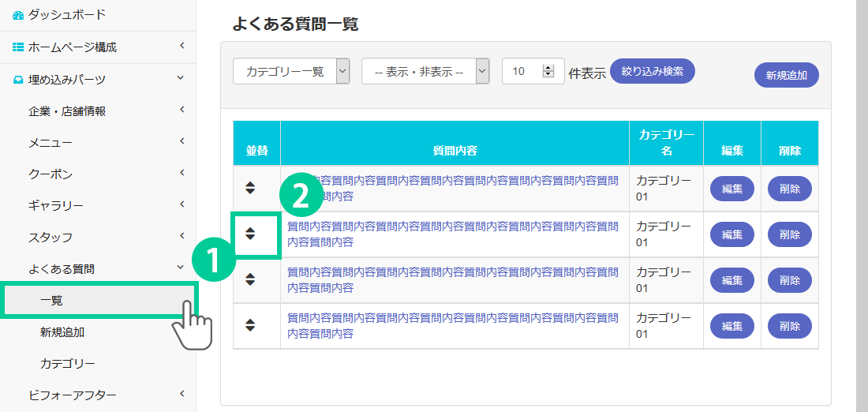Click the items-per-page number stepper
This screenshot has height=412, width=868.
[x=548, y=71]
